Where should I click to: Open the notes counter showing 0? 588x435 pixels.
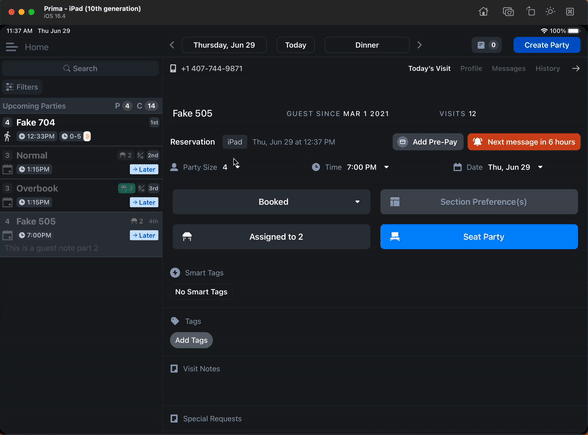(x=487, y=45)
